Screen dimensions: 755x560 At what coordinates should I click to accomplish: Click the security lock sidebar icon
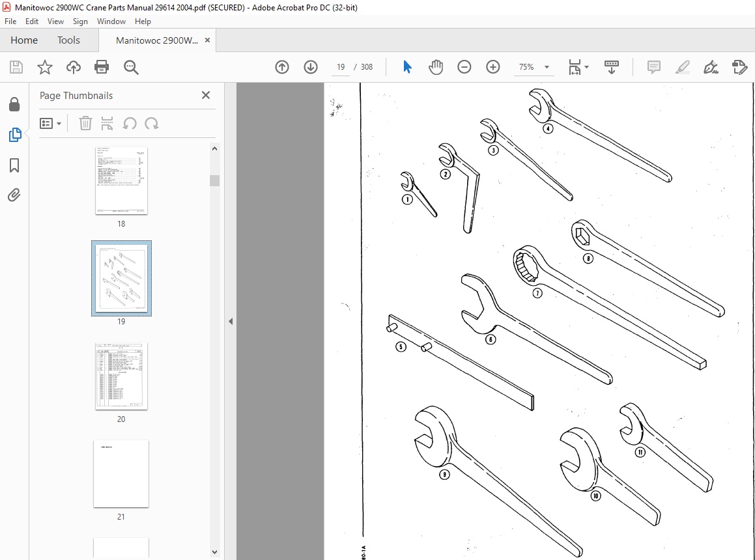14,104
